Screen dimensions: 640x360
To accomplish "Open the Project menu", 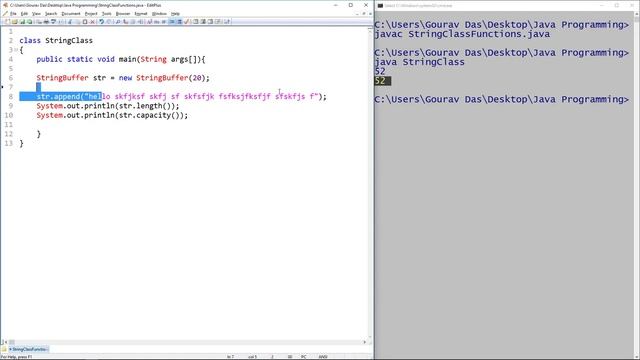I will (x=91, y=13).
